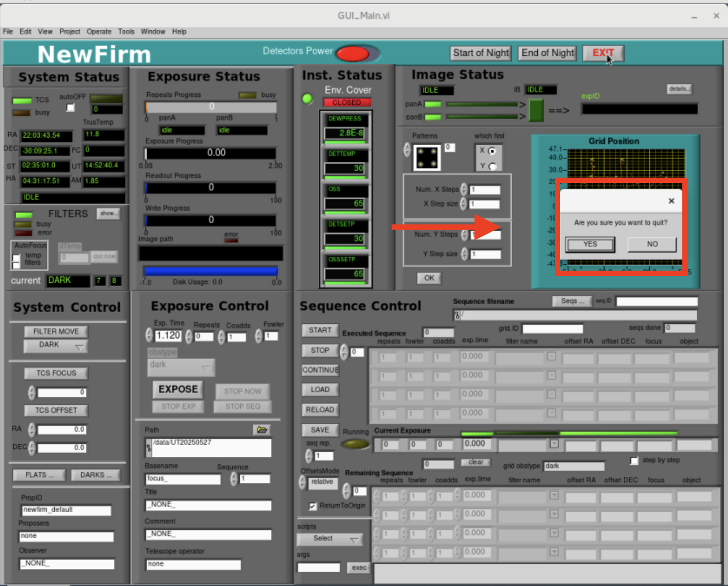
Task: Click the blue Disk Usage bar
Action: point(210,271)
